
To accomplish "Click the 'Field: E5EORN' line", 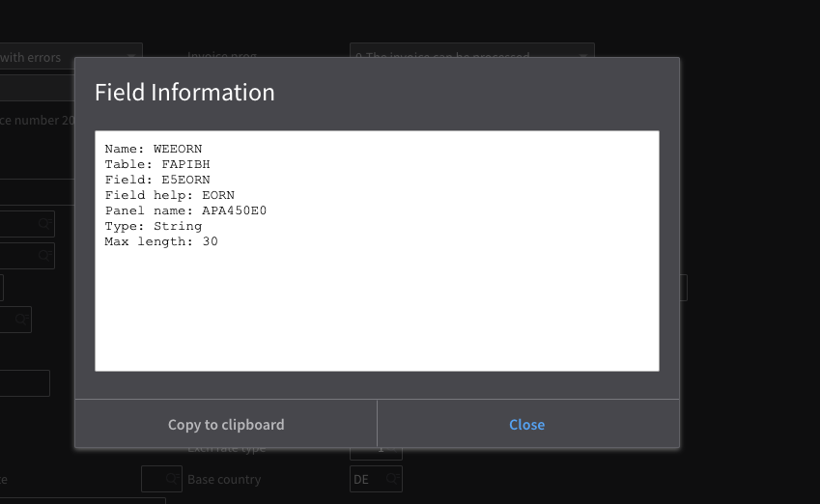I will click(157, 180).
